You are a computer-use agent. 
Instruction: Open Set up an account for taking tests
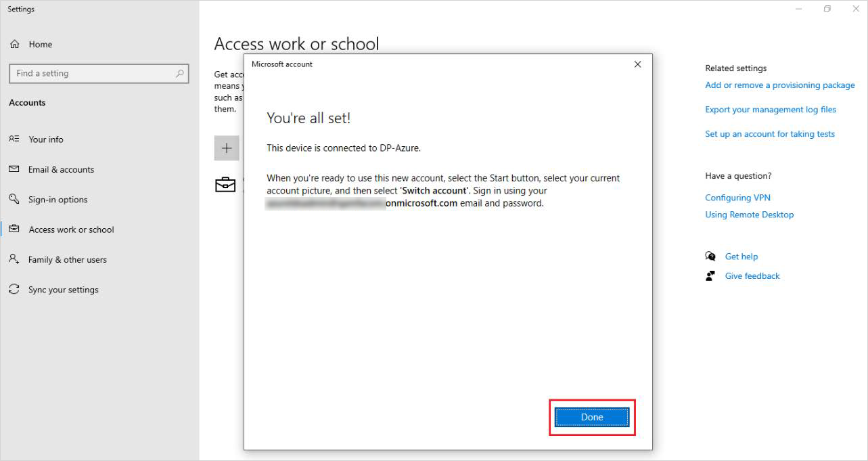[x=770, y=134]
